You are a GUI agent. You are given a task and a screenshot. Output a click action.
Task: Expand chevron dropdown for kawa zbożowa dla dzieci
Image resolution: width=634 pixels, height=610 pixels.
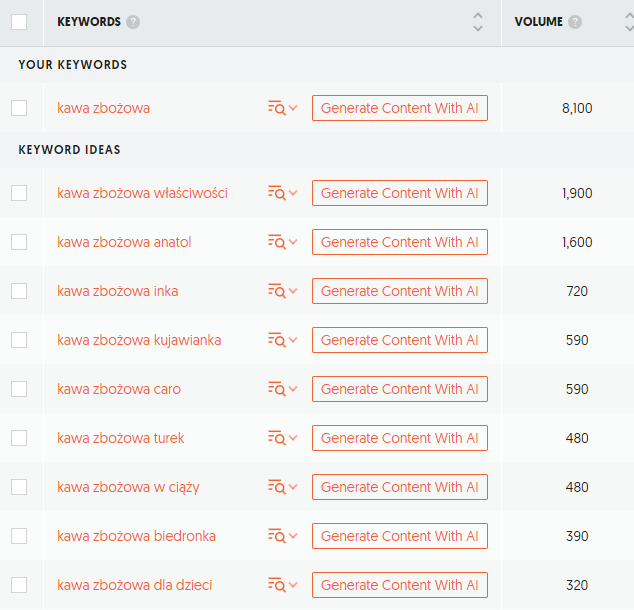click(294, 585)
